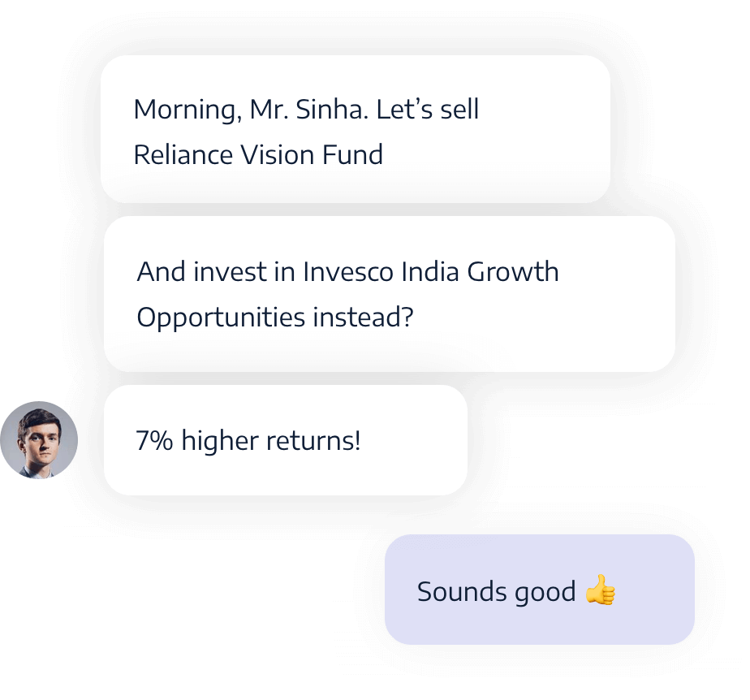Click the words 'higher returns!'

click(271, 440)
